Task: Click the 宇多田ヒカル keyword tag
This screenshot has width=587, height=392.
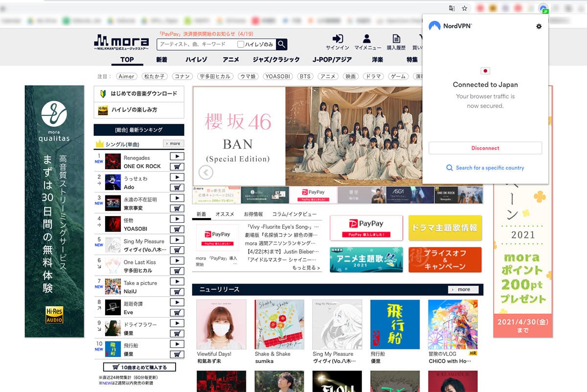Action: click(x=214, y=76)
